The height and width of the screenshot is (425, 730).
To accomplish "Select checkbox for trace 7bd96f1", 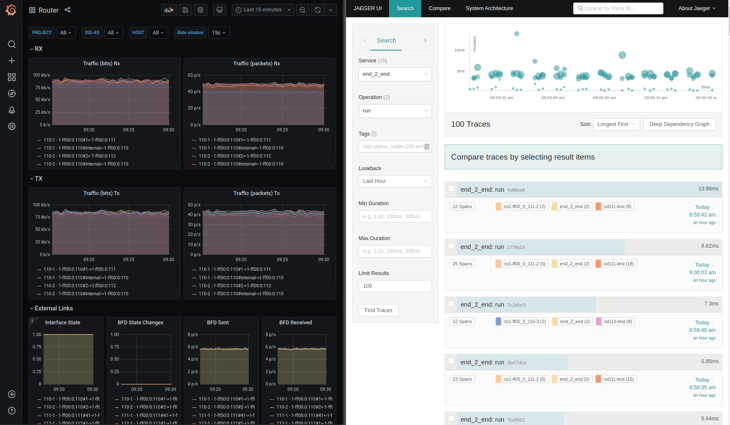I will click(x=451, y=418).
